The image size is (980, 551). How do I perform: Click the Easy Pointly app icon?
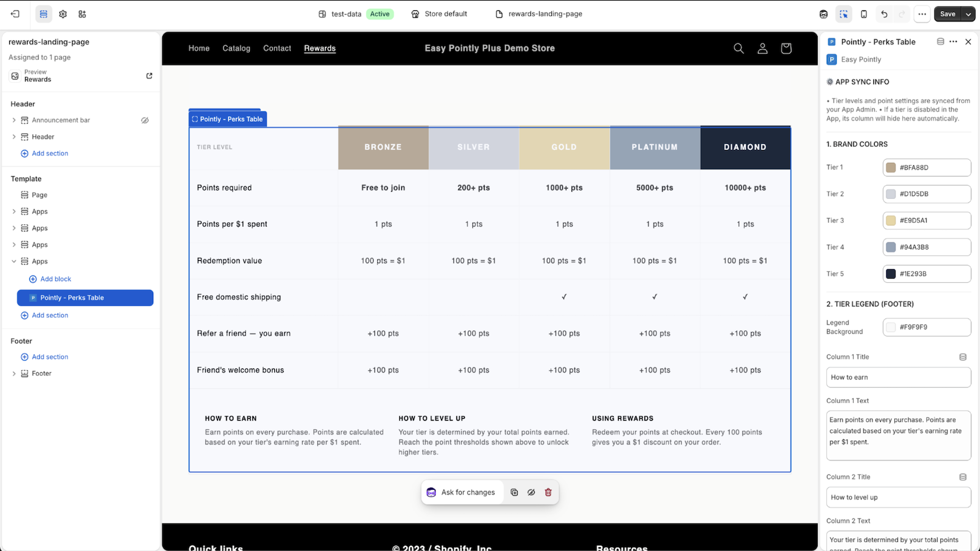832,59
